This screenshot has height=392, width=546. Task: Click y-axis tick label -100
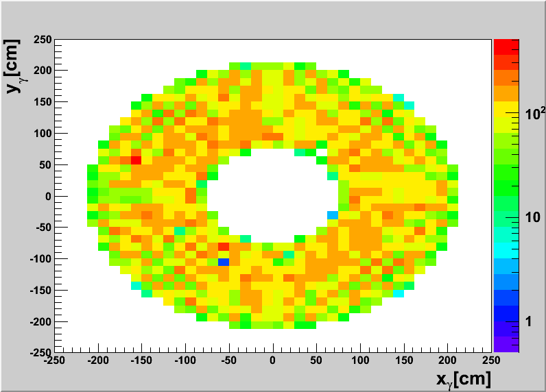pos(40,259)
